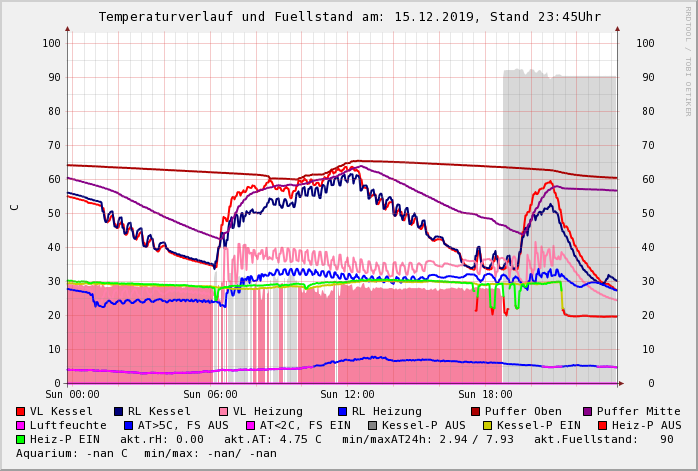
Task: Click the Luftfeuchte legend swatch
Action: [21, 426]
